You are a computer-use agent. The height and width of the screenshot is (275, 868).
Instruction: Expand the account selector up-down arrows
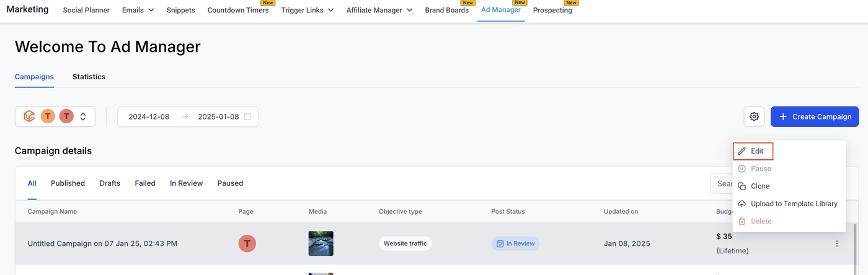tap(83, 116)
